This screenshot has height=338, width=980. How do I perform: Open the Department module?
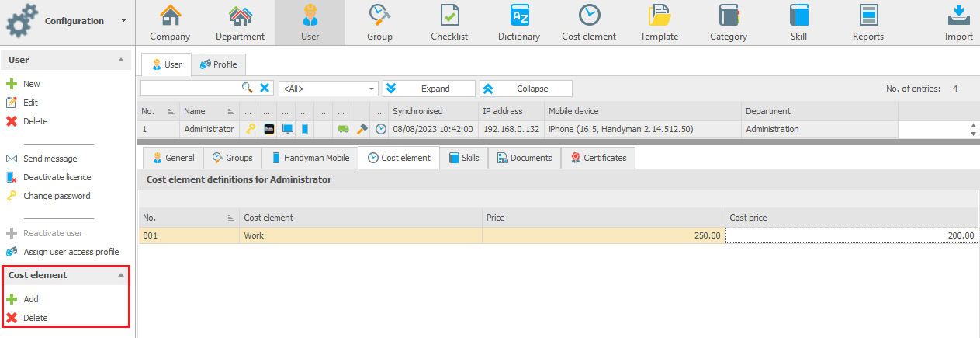[240, 23]
